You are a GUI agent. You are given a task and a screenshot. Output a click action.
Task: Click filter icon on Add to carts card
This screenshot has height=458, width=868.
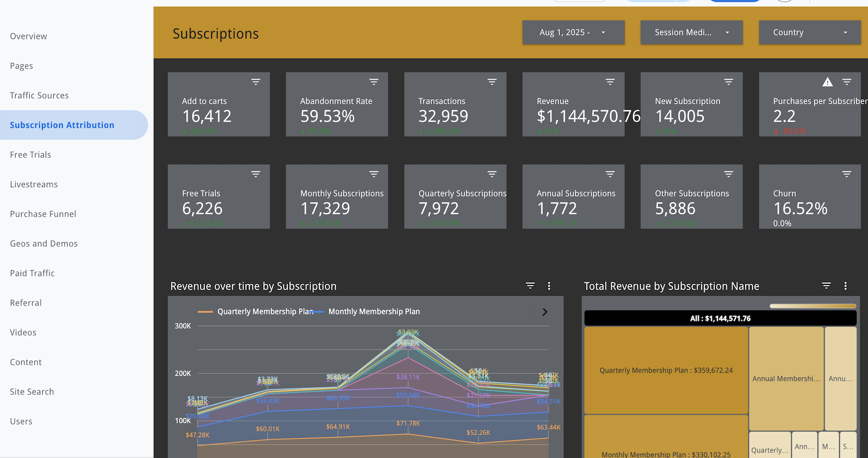tap(256, 82)
